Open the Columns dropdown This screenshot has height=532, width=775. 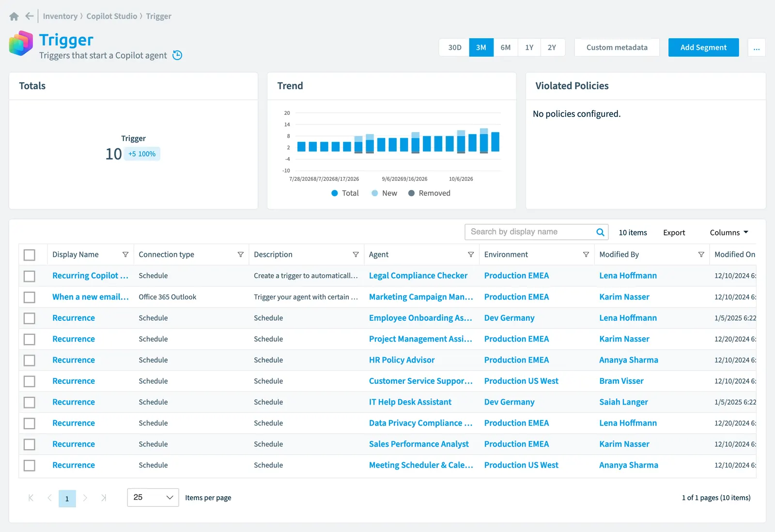729,233
